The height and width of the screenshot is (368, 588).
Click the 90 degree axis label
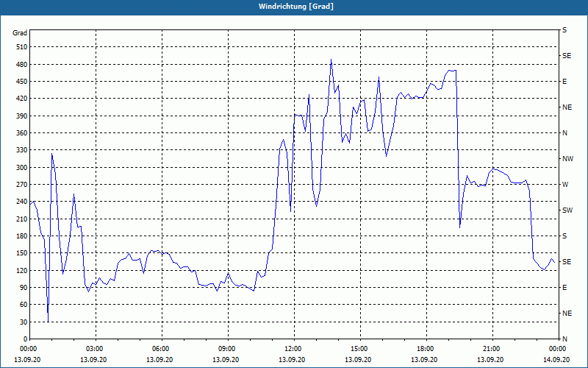point(24,288)
